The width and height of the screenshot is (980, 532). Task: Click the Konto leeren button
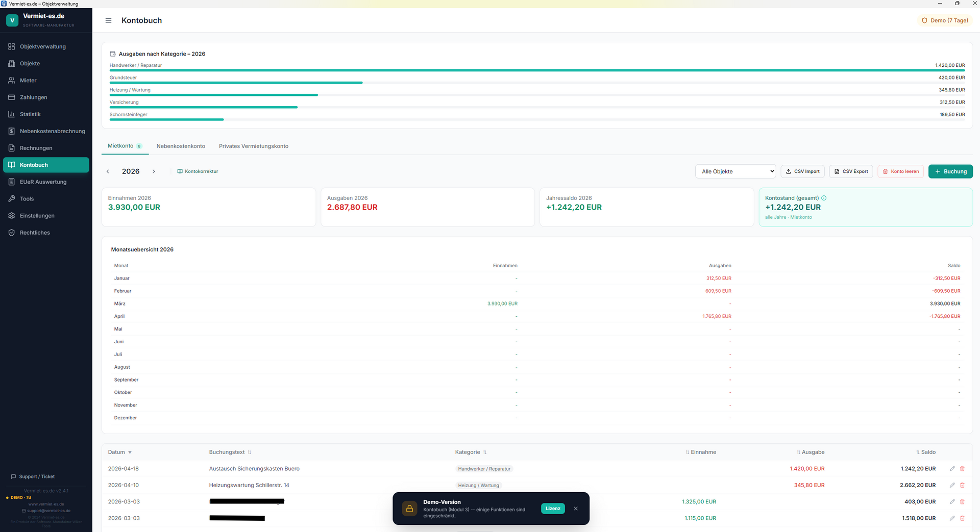point(901,171)
